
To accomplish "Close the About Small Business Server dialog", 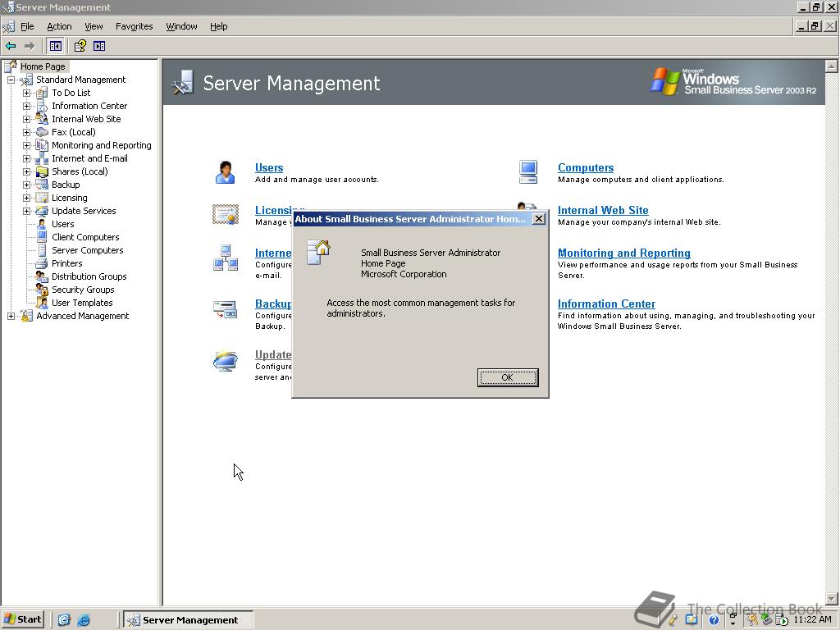I will [x=539, y=218].
